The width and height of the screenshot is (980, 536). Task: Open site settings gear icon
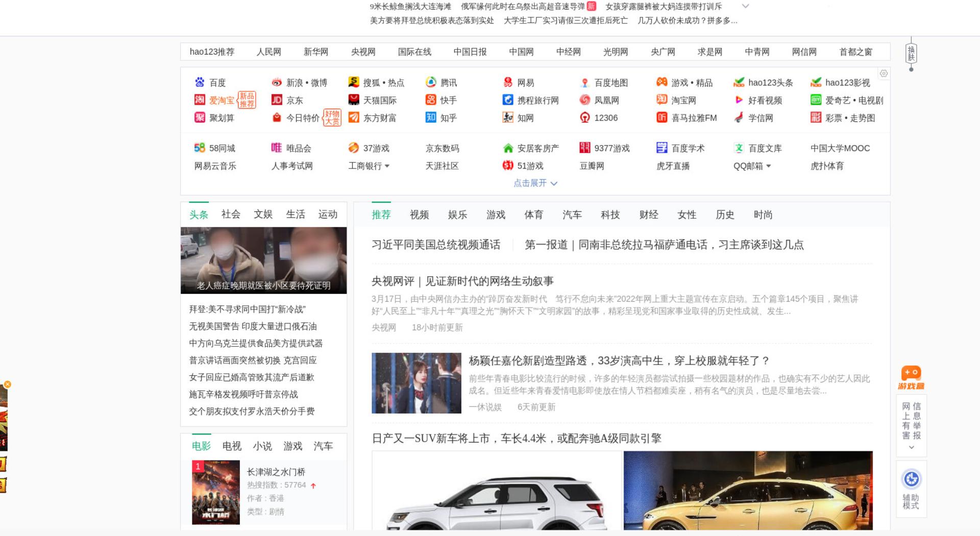pyautogui.click(x=884, y=74)
